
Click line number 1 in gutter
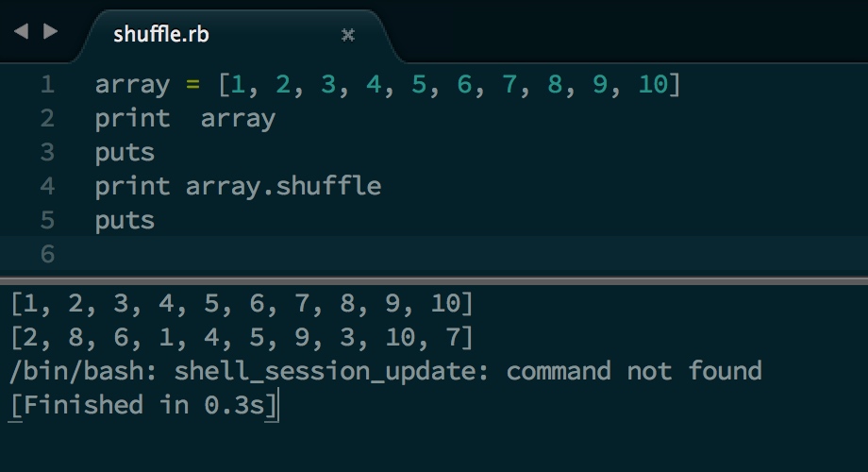tap(47, 85)
